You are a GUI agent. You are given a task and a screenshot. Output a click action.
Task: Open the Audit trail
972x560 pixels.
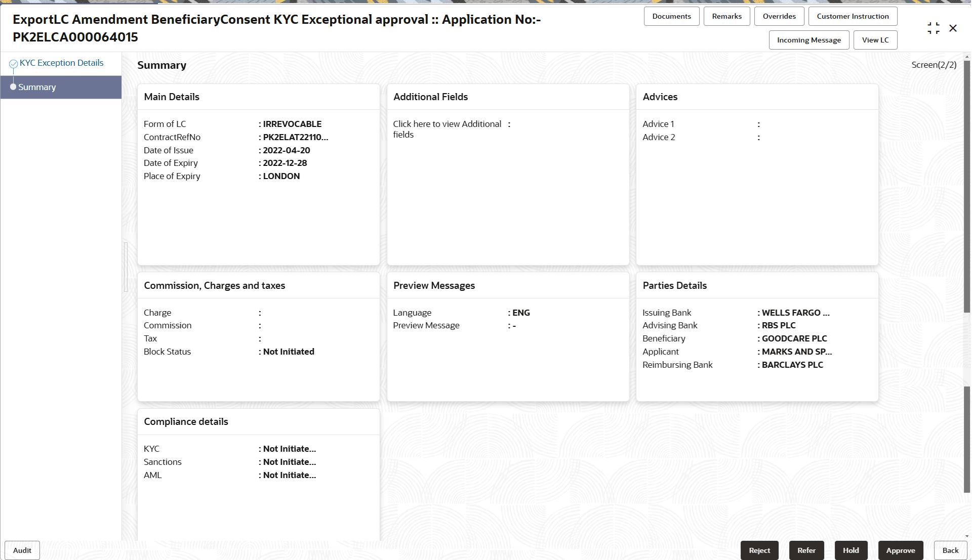point(22,550)
